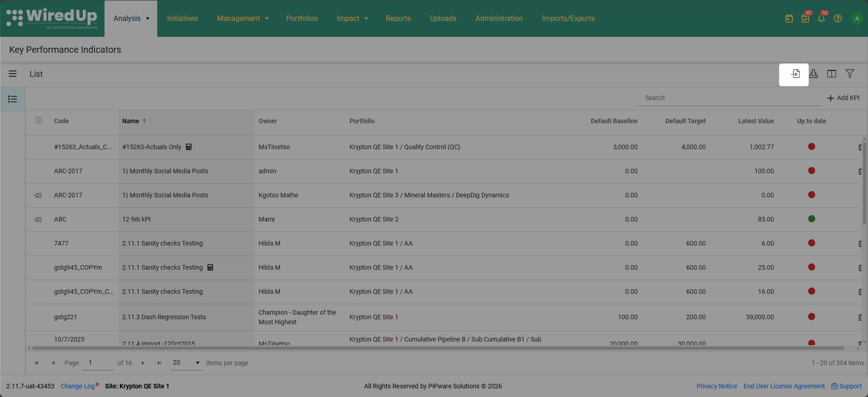Viewport: 868px width, 397px height.
Task: Click green status dot in ABC row
Action: [812, 219]
